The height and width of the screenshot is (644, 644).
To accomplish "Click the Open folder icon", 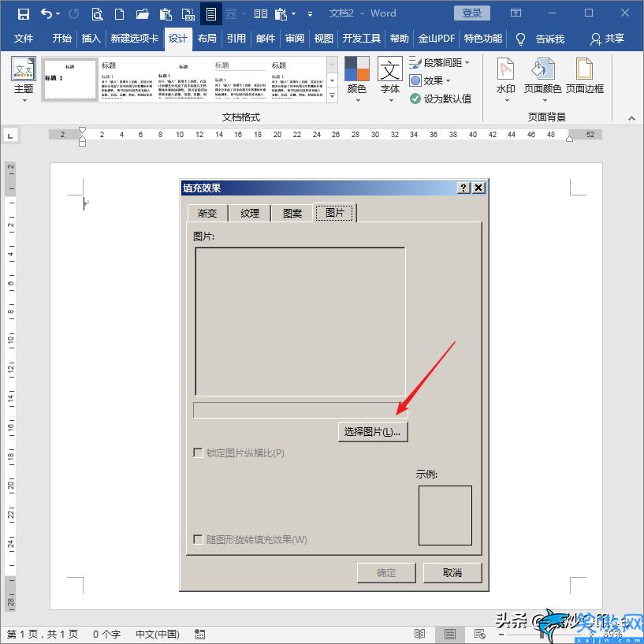I will (142, 14).
